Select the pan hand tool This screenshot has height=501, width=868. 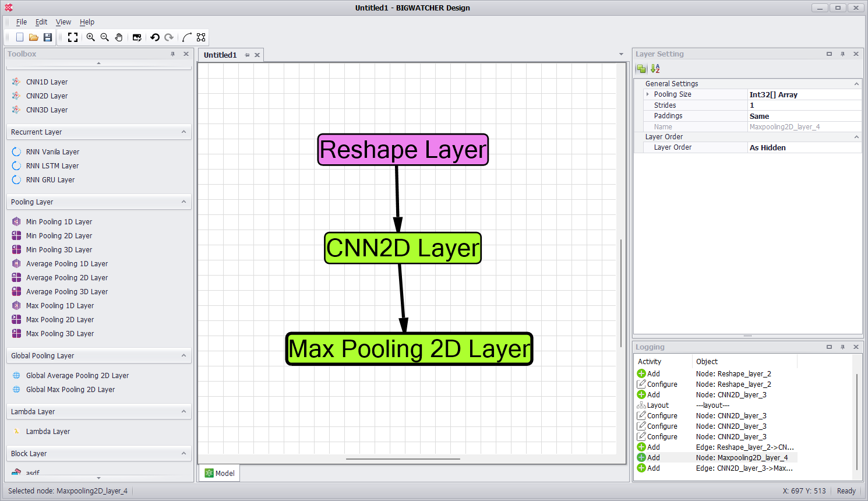point(119,37)
